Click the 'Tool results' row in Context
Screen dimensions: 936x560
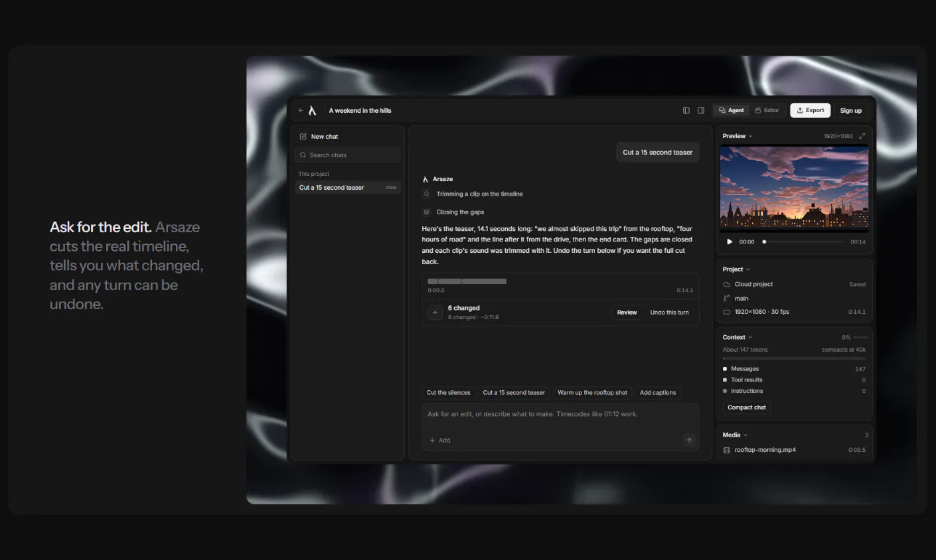coord(794,380)
